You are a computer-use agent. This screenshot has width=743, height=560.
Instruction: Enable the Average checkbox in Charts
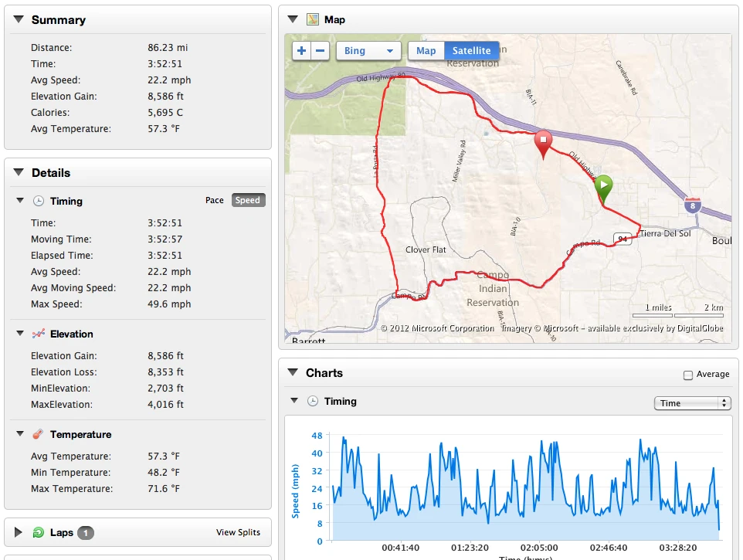688,375
